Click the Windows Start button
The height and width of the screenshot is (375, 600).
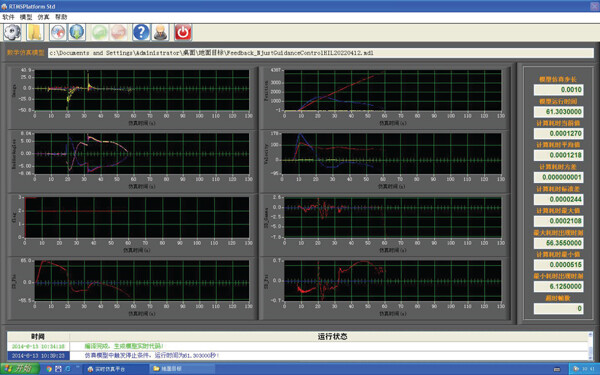point(19,369)
